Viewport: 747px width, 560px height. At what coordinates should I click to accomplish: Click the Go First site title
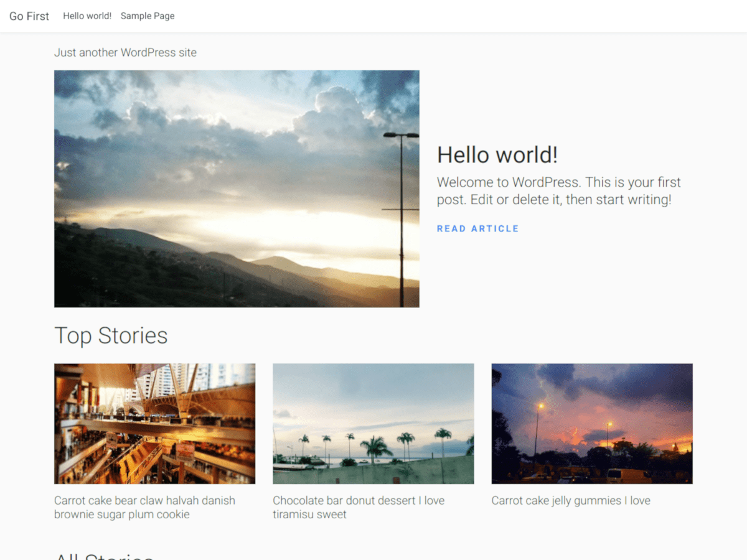click(x=29, y=16)
